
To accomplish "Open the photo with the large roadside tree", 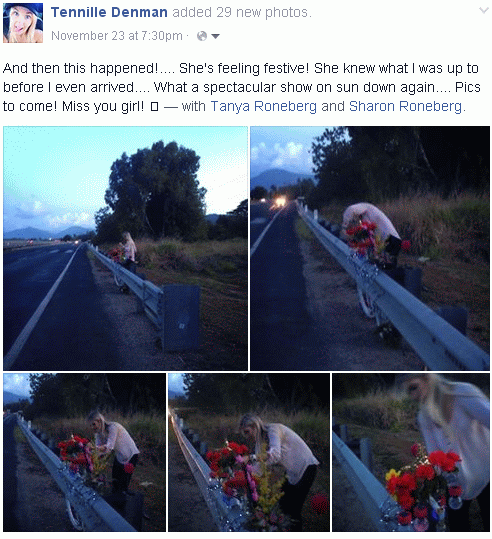I will (125, 248).
